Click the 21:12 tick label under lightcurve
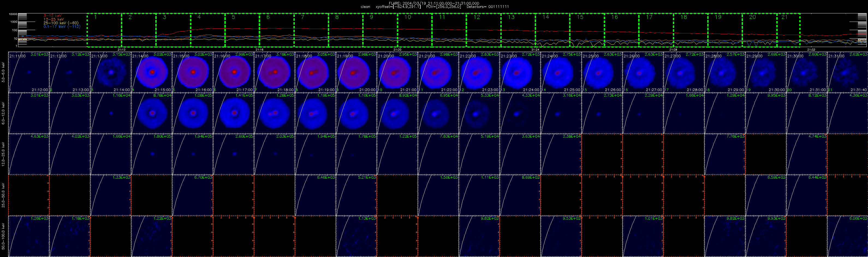868x257 pixels. 122,50
